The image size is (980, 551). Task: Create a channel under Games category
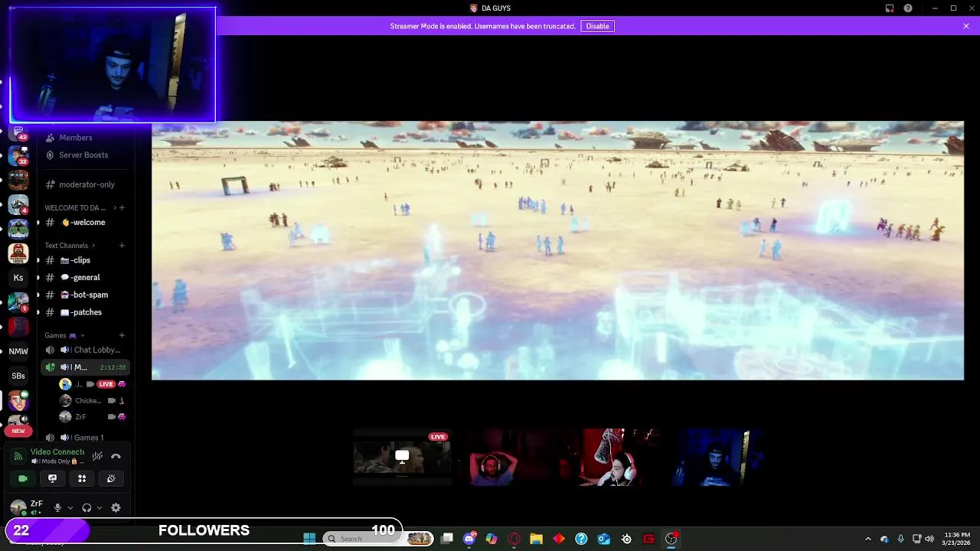122,335
